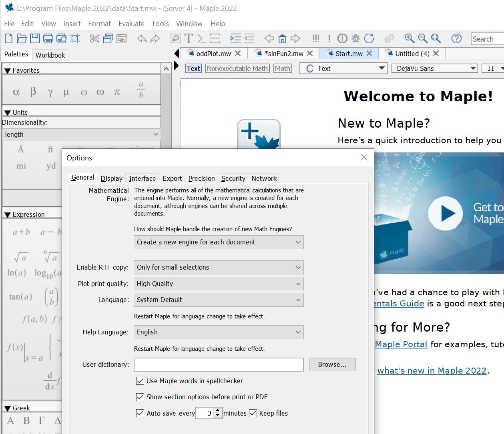The width and height of the screenshot is (504, 434).
Task: Open the paragraph style dropdown showing Text
Action: pos(343,68)
